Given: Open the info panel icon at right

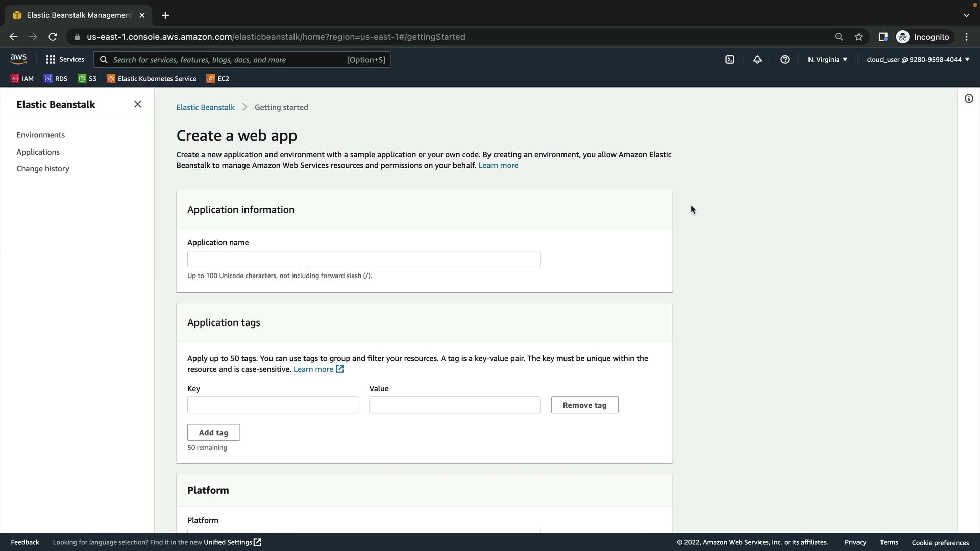Looking at the screenshot, I should 969,98.
